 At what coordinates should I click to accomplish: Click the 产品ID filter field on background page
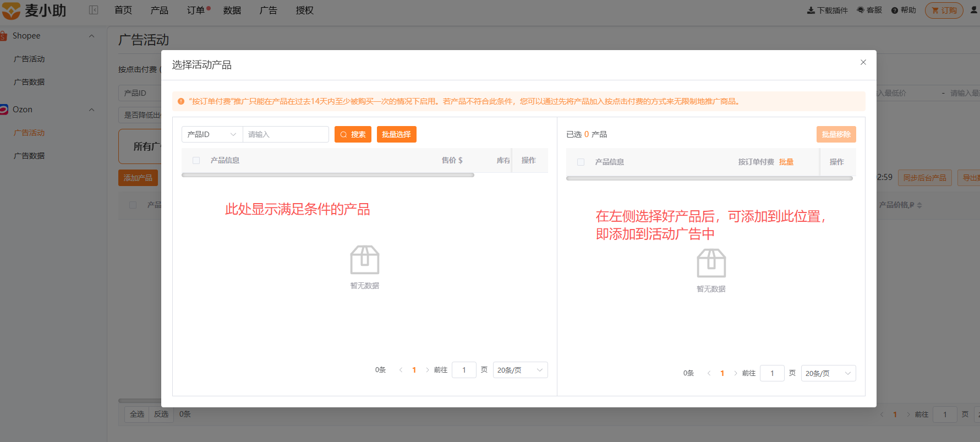point(140,93)
